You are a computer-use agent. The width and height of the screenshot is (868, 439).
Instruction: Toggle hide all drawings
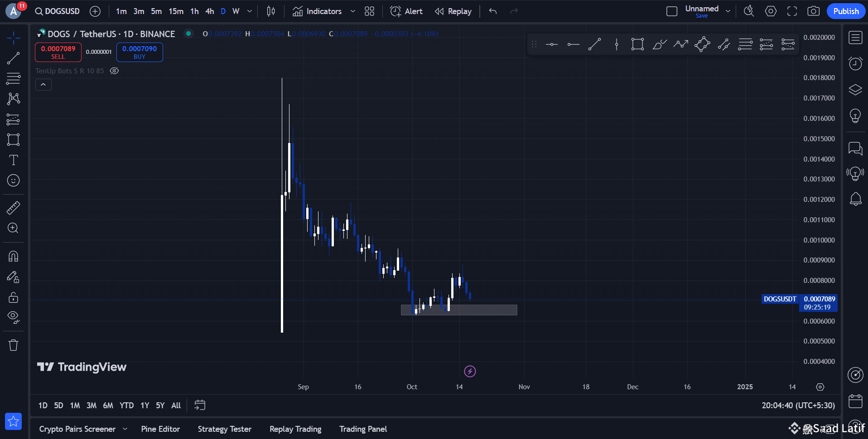pos(14,317)
